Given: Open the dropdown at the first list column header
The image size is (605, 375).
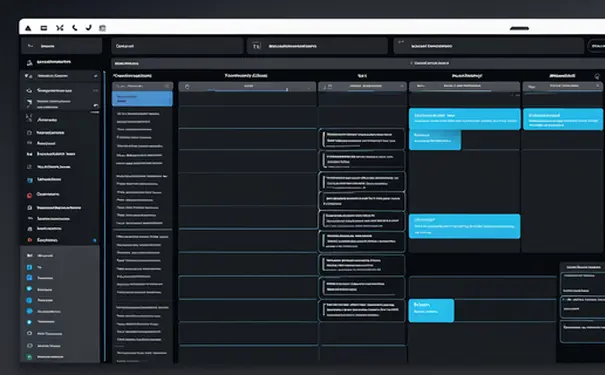Looking at the screenshot, I should coord(167,86).
